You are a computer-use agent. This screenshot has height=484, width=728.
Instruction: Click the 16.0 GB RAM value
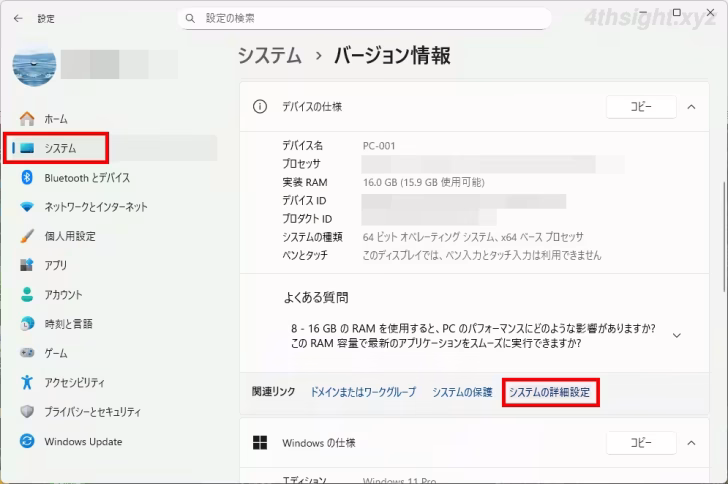[x=423, y=182]
